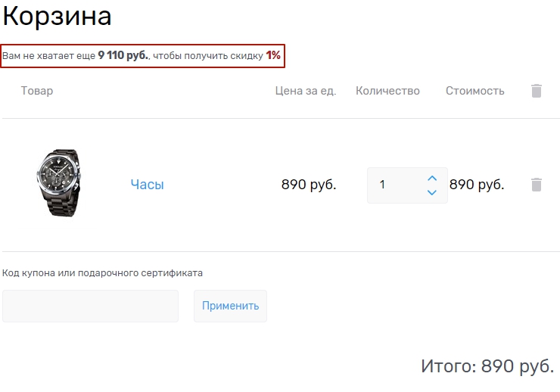Delete the Часы item using its trash icon
This screenshot has width=560, height=392.
tap(537, 185)
